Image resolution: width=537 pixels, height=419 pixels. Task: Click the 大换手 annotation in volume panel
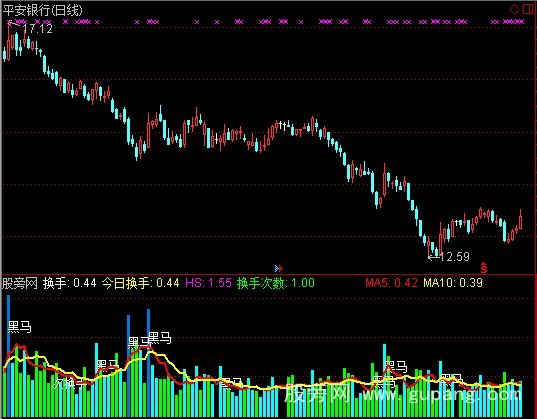pyautogui.click(x=71, y=382)
